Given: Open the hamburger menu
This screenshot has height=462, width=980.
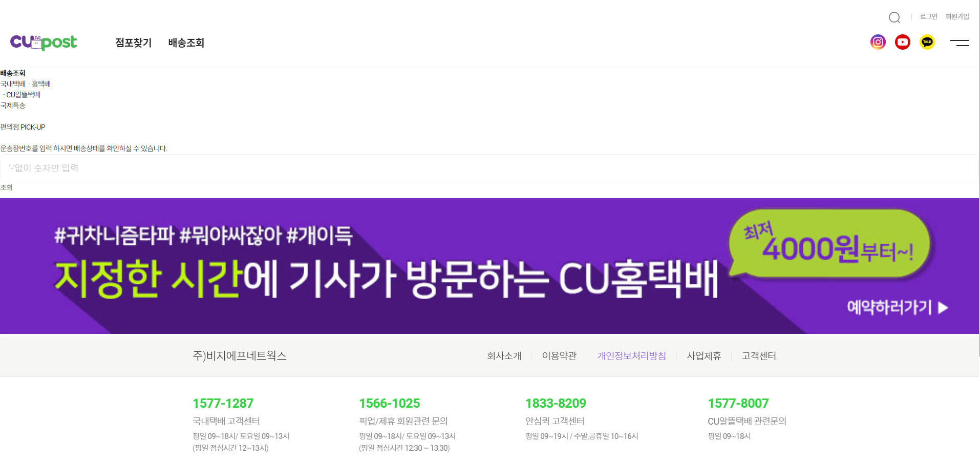Looking at the screenshot, I should tap(960, 43).
